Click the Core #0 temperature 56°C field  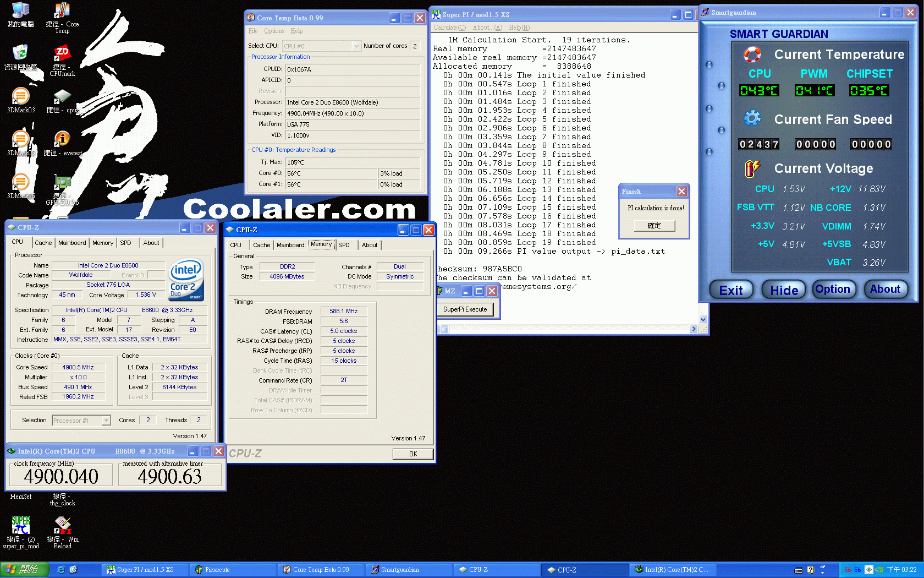[332, 173]
